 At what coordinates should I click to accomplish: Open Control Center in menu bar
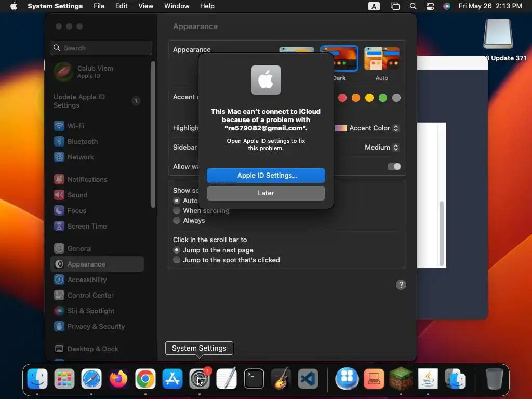pos(430,6)
